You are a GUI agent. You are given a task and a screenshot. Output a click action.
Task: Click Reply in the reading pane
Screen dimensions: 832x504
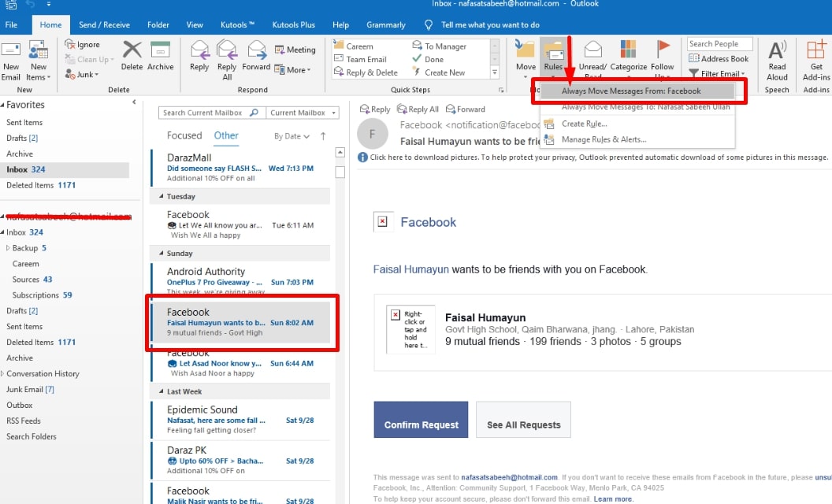click(x=374, y=109)
